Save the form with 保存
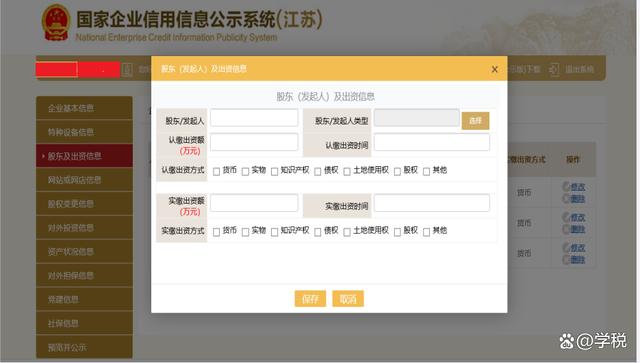The height and width of the screenshot is (363, 640). 310,299
